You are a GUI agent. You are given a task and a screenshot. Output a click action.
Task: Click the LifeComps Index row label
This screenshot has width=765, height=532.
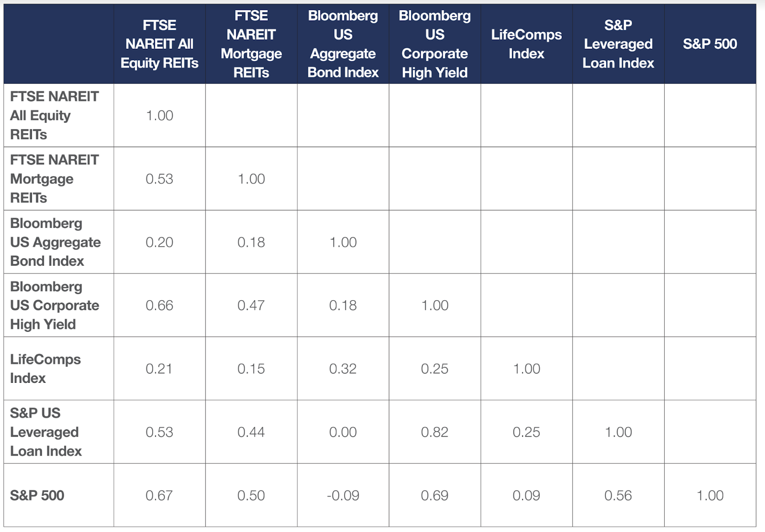[x=45, y=369]
